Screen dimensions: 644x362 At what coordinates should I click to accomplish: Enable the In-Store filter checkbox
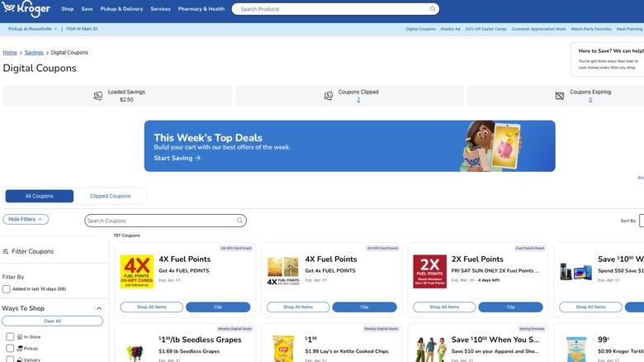[x=10, y=336]
